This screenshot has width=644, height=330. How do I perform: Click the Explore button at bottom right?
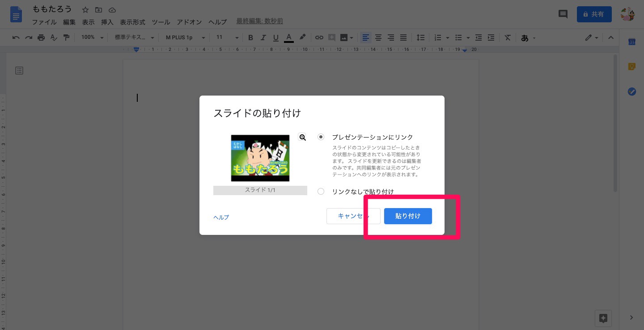pos(603,318)
